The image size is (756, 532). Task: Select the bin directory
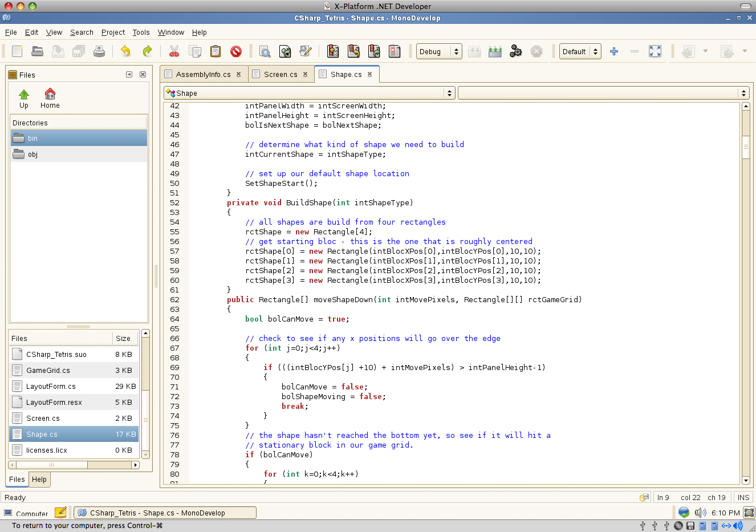[x=79, y=138]
